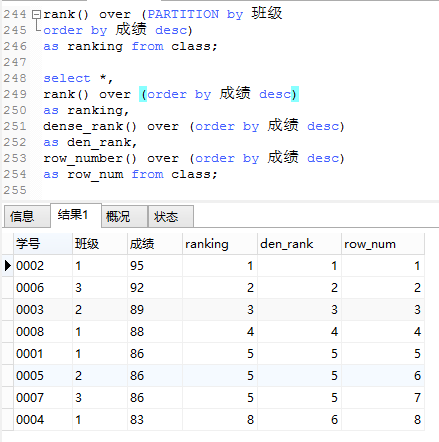The image size is (439, 442).
Task: Click the row_num column header
Action: pyautogui.click(x=383, y=244)
